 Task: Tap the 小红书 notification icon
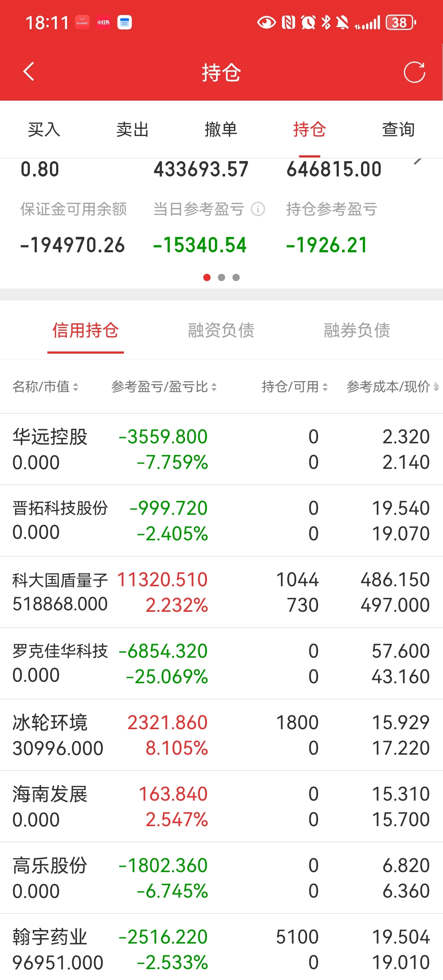[103, 23]
